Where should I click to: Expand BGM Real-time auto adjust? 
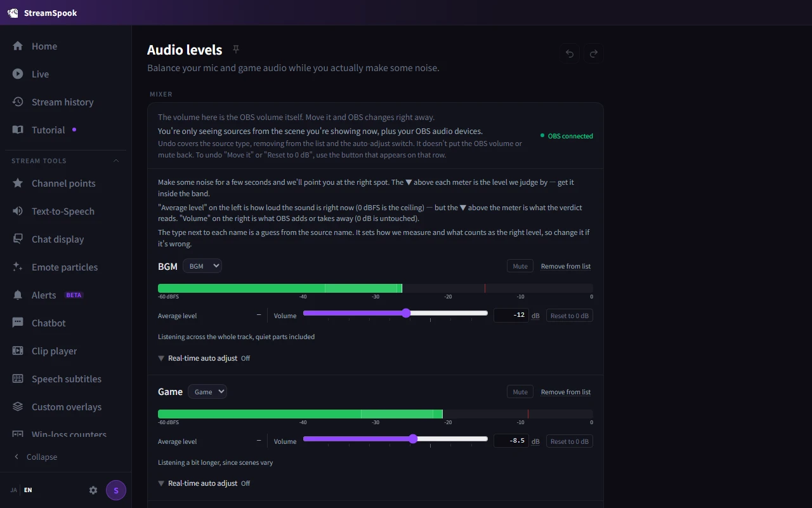coord(204,358)
